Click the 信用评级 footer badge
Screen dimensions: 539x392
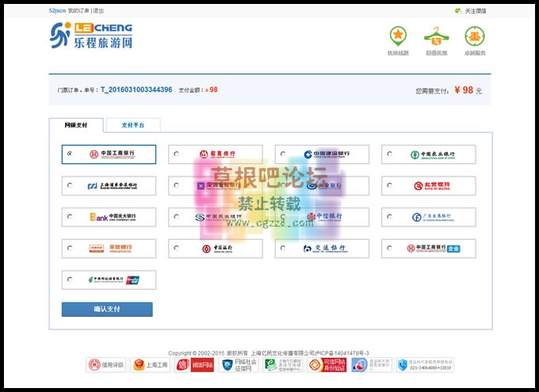click(x=106, y=365)
